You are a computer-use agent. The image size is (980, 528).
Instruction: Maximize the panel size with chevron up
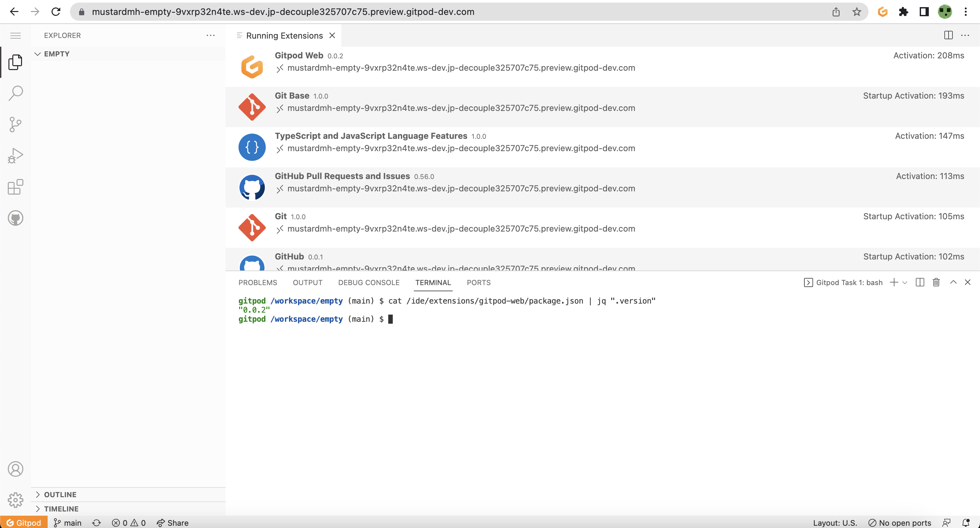point(953,282)
